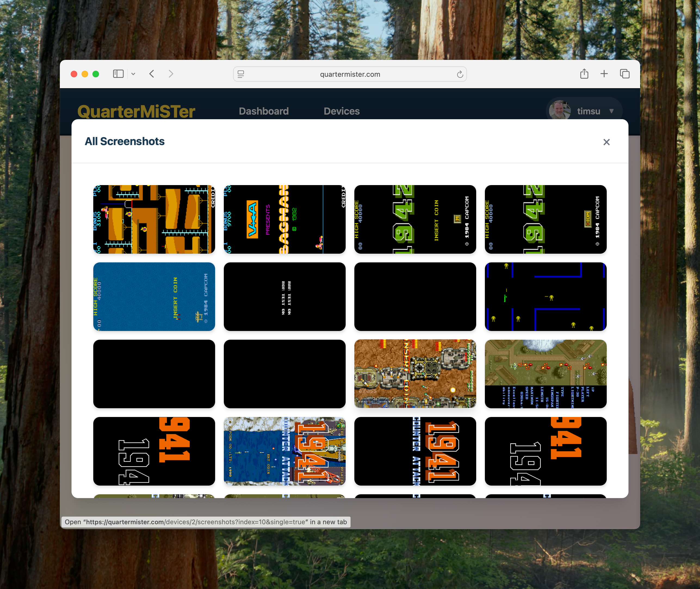Click the quartermister.com address bar
Screen dimensions: 700x589
350,74
